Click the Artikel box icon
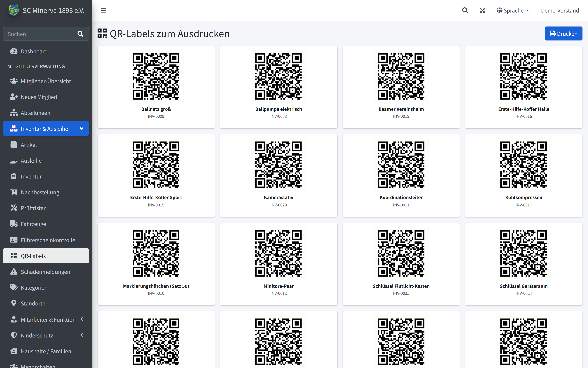Image resolution: width=588 pixels, height=368 pixels. [x=14, y=145]
